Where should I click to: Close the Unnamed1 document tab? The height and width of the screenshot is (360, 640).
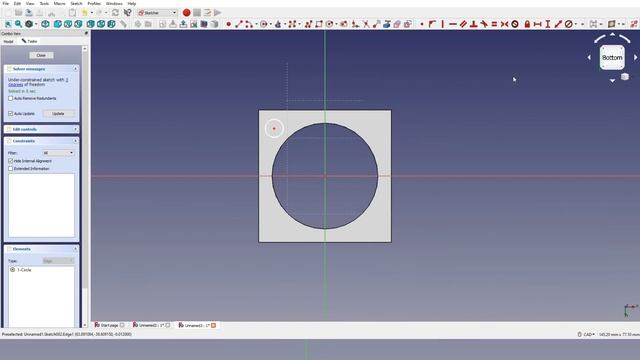[x=213, y=325]
